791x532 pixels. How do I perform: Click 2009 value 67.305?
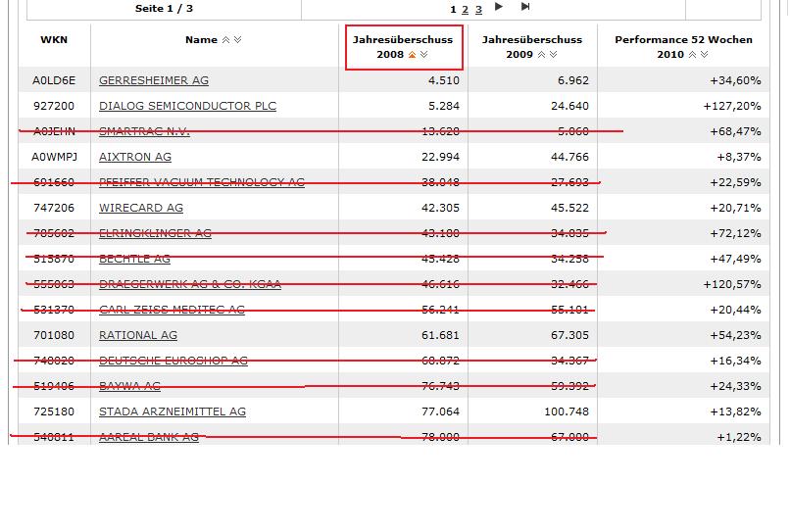point(570,335)
